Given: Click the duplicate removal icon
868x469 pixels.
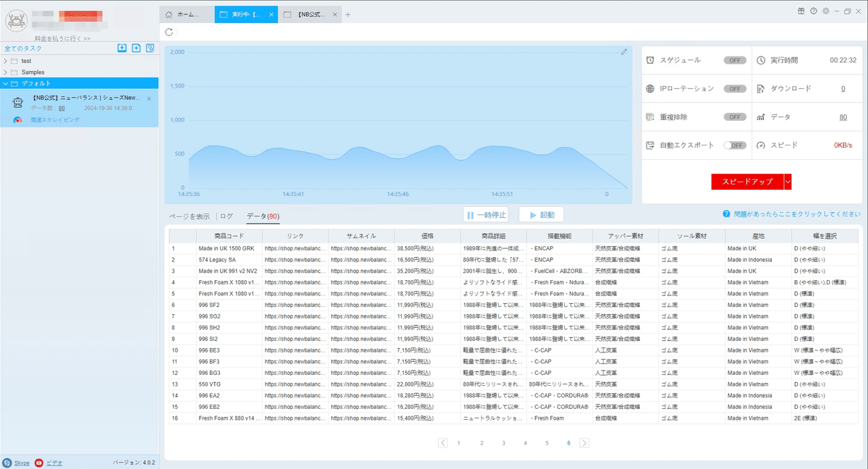Looking at the screenshot, I should click(x=651, y=117).
